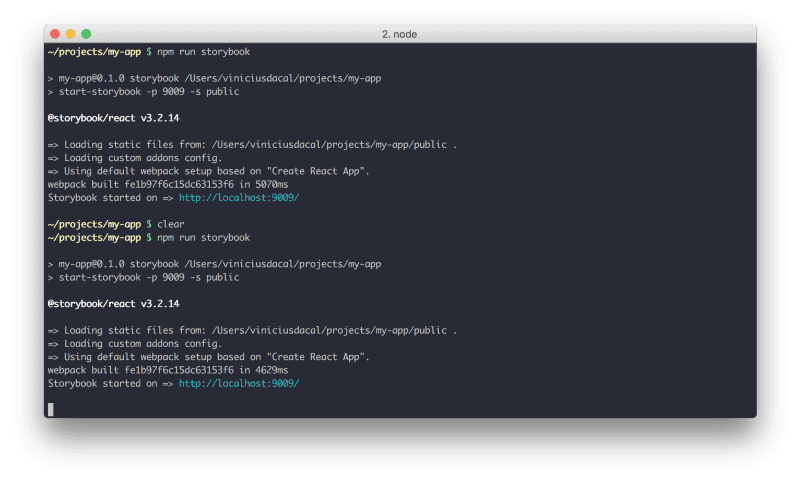Image resolution: width=800 pixels, height=480 pixels.
Task: Click the "~/projects/my-app" prompt on the top line
Action: point(94,51)
